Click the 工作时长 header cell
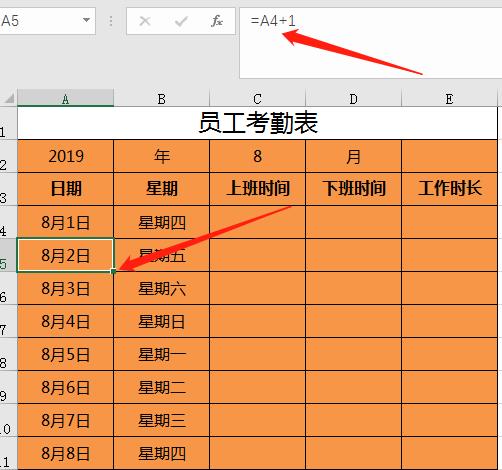The width and height of the screenshot is (502, 470). coord(449,189)
